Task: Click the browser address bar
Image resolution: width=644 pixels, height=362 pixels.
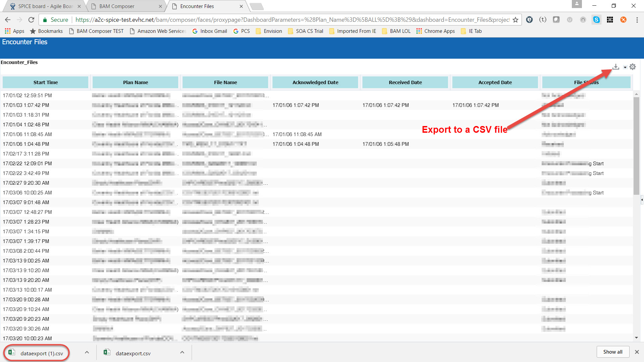Action: click(x=268, y=19)
